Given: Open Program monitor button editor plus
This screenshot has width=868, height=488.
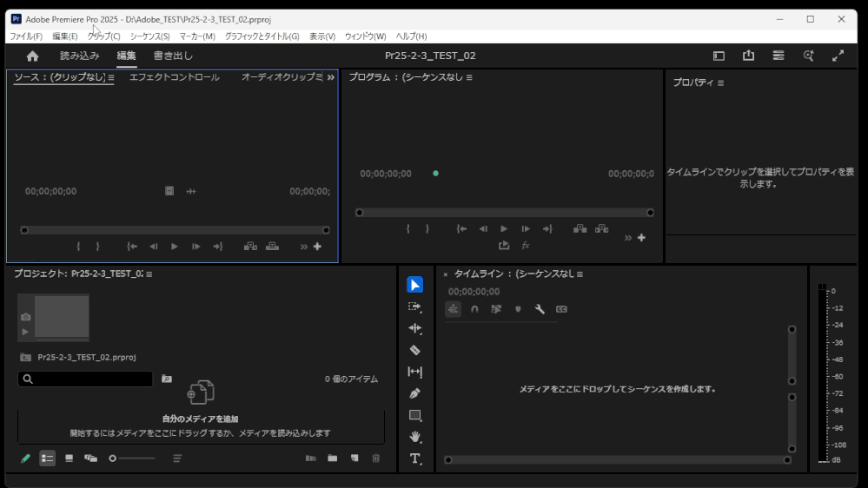Looking at the screenshot, I should click(x=641, y=238).
